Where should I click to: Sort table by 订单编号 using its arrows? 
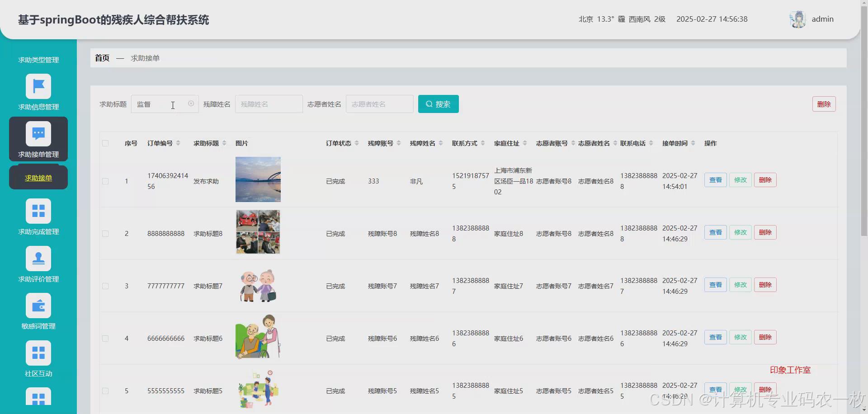tap(179, 143)
